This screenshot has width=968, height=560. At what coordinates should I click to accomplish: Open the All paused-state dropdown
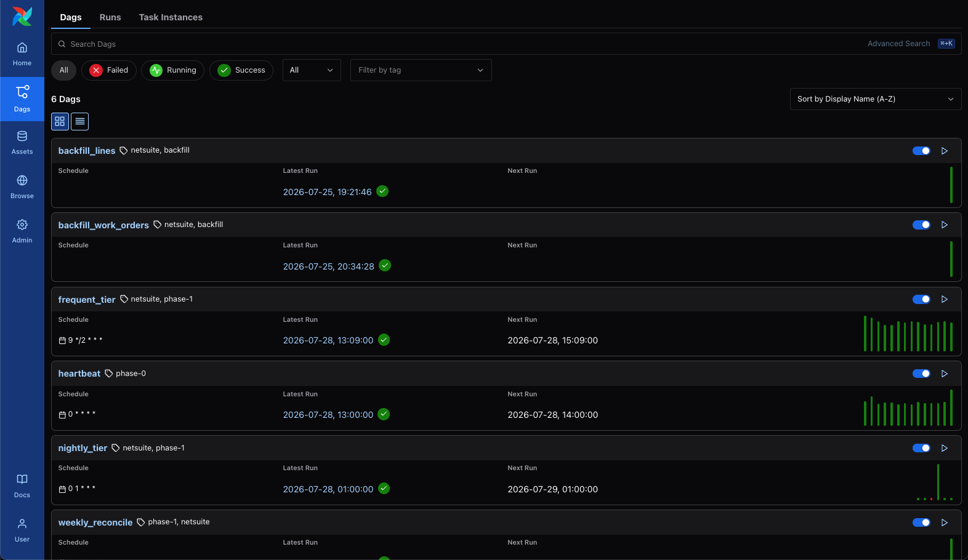312,70
